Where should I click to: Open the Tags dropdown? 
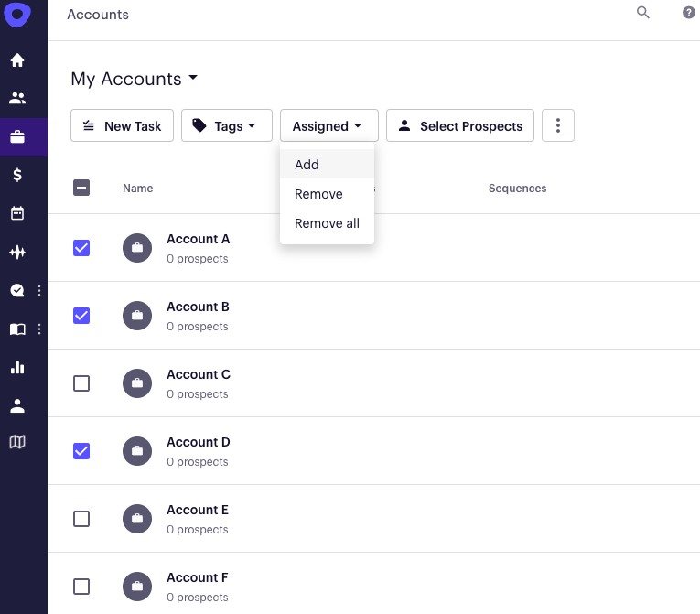pyautogui.click(x=227, y=125)
